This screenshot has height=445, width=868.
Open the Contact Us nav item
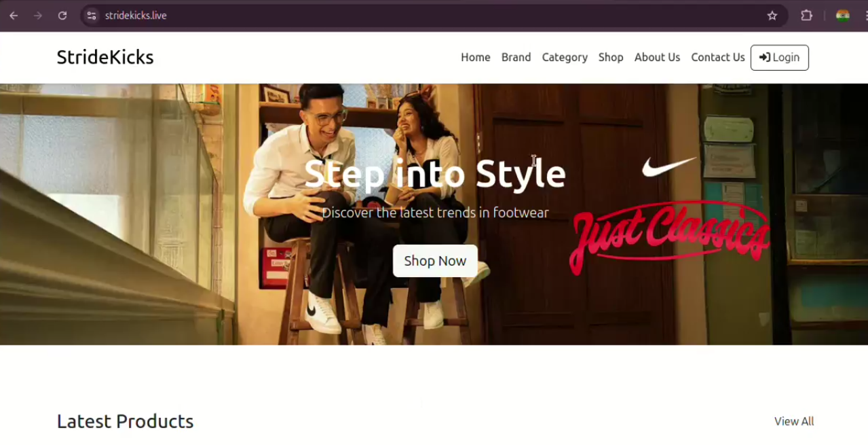tap(718, 57)
